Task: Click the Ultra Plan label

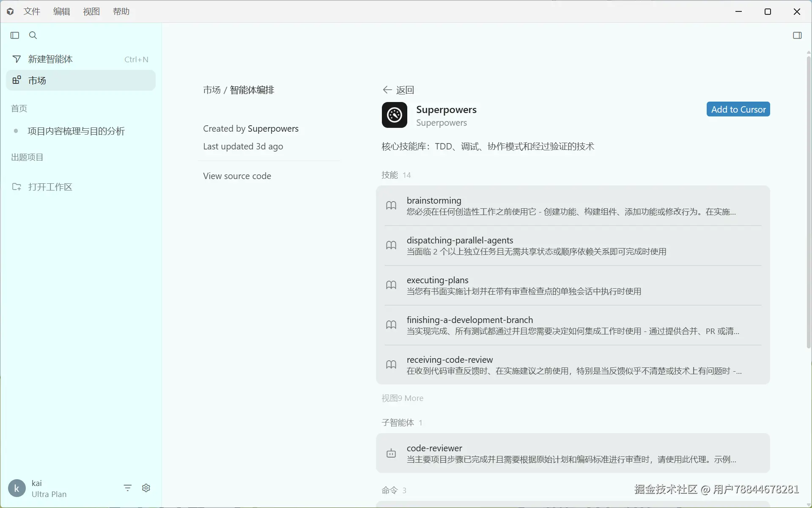Action: pyautogui.click(x=49, y=494)
